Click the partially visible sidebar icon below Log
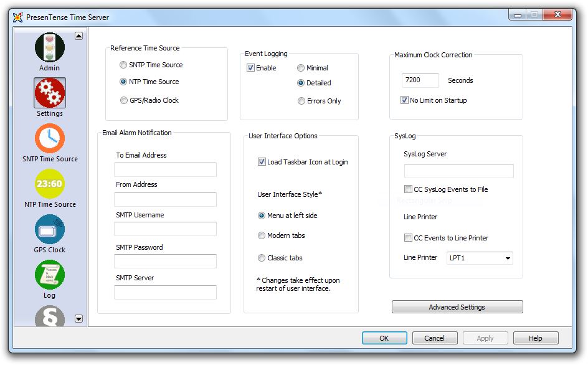 click(49, 318)
